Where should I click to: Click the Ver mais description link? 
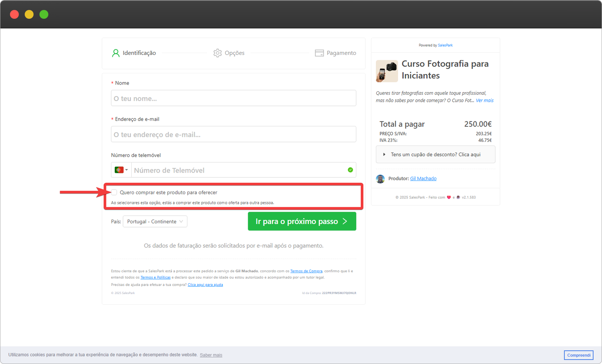[x=485, y=100]
